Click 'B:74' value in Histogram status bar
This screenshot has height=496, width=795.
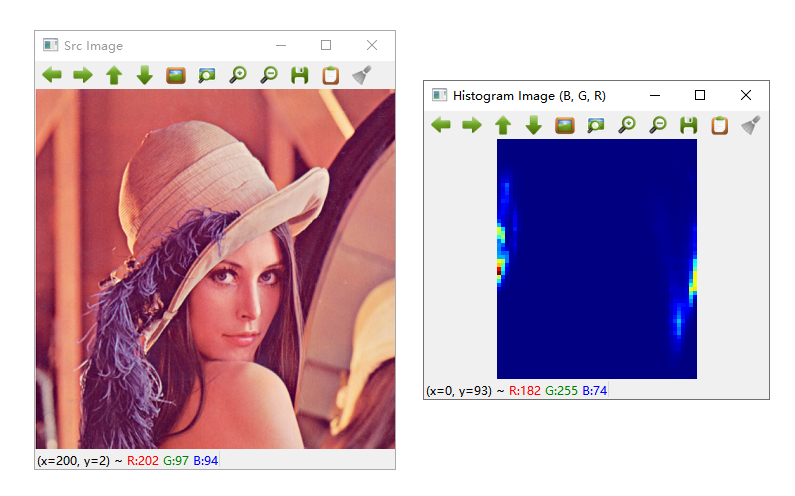click(x=594, y=391)
